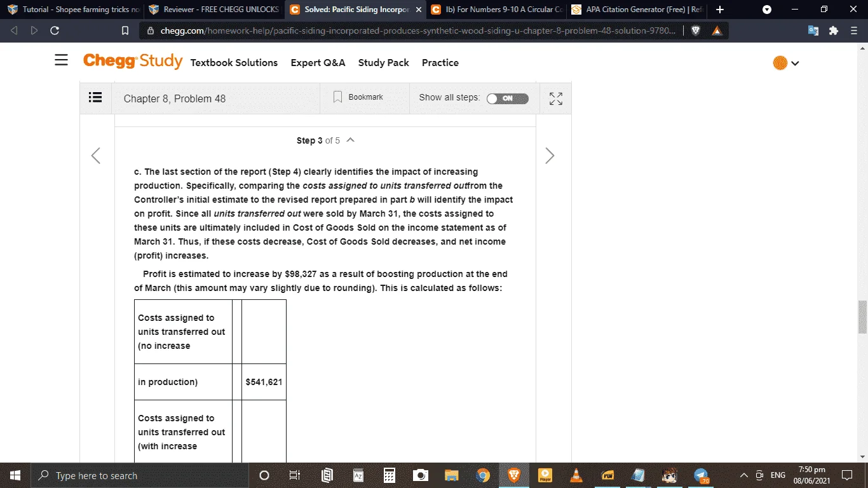Viewport: 868px width, 488px height.
Task: Click the 'in production)' table cell
Action: coord(183,382)
